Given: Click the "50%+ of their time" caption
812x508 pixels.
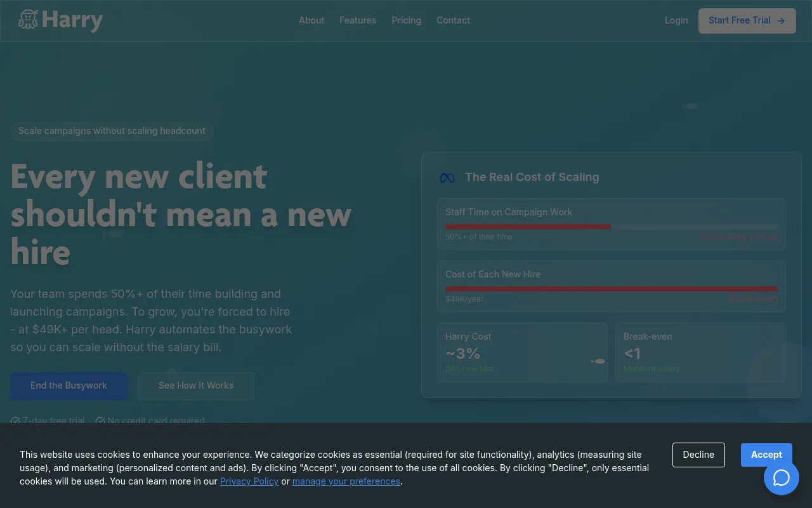Looking at the screenshot, I should 479,237.
